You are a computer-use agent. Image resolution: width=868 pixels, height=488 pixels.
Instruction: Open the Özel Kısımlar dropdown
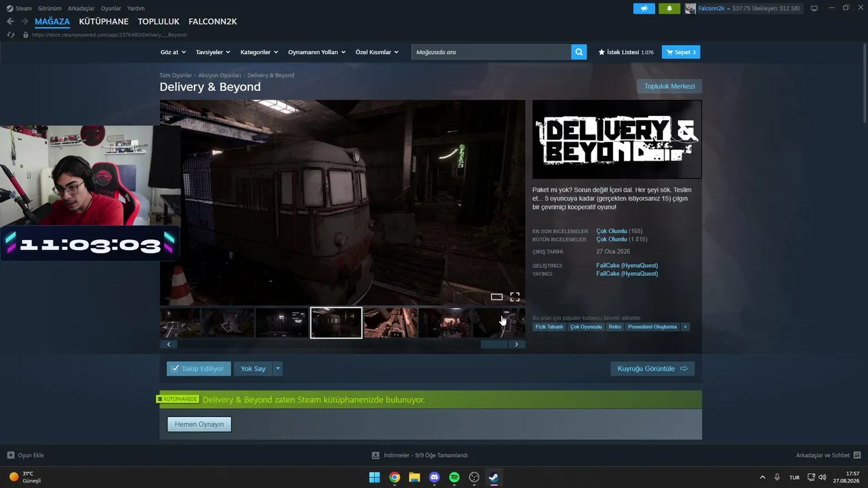[377, 52]
